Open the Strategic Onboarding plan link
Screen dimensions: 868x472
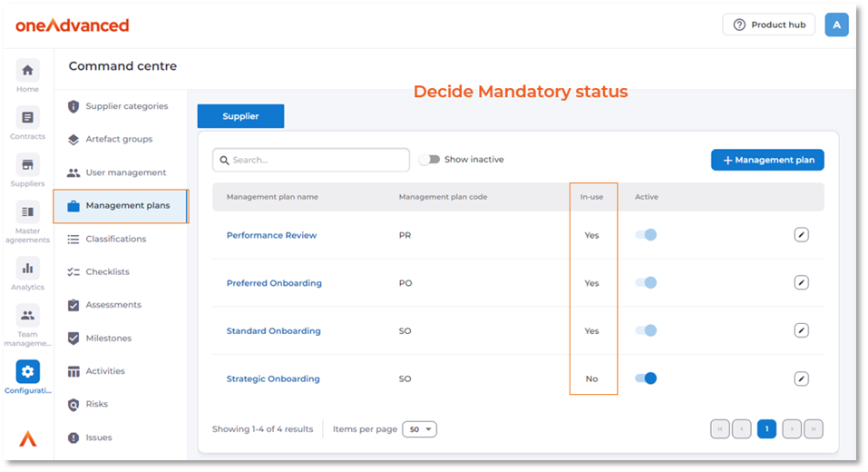click(273, 379)
